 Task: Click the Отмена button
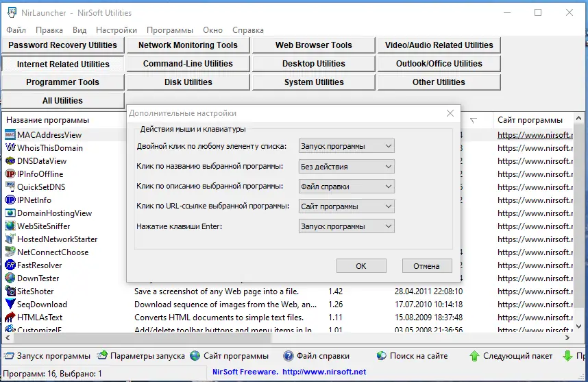coord(427,266)
